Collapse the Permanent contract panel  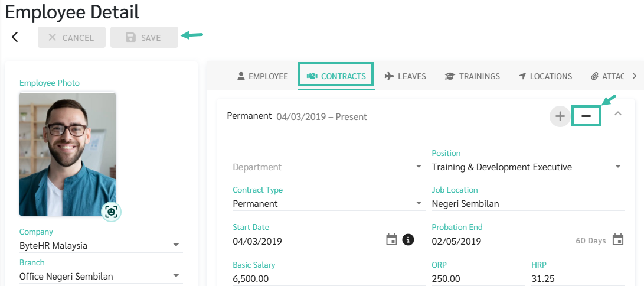pyautogui.click(x=617, y=114)
